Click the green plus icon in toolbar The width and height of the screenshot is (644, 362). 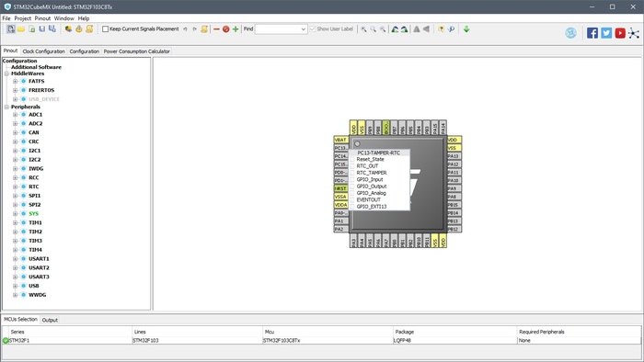(236, 29)
